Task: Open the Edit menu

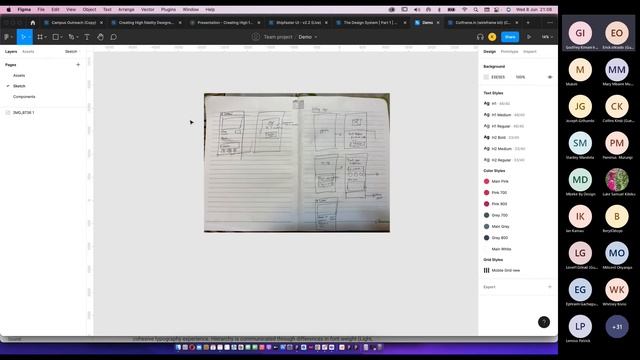Action: (55, 9)
